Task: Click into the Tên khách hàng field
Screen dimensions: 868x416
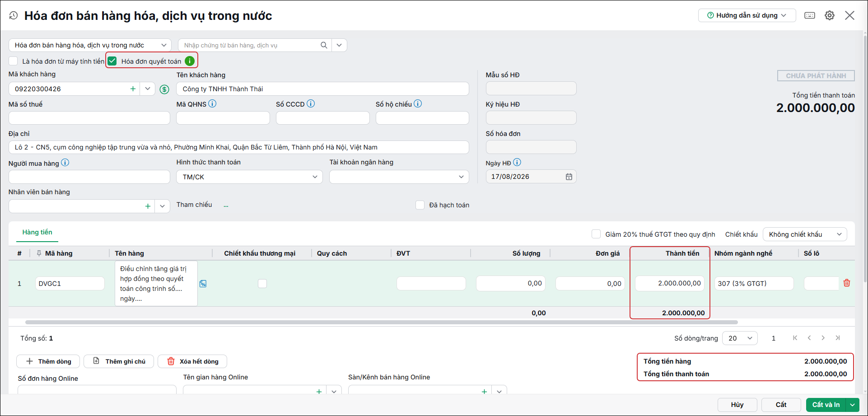Action: pyautogui.click(x=322, y=89)
